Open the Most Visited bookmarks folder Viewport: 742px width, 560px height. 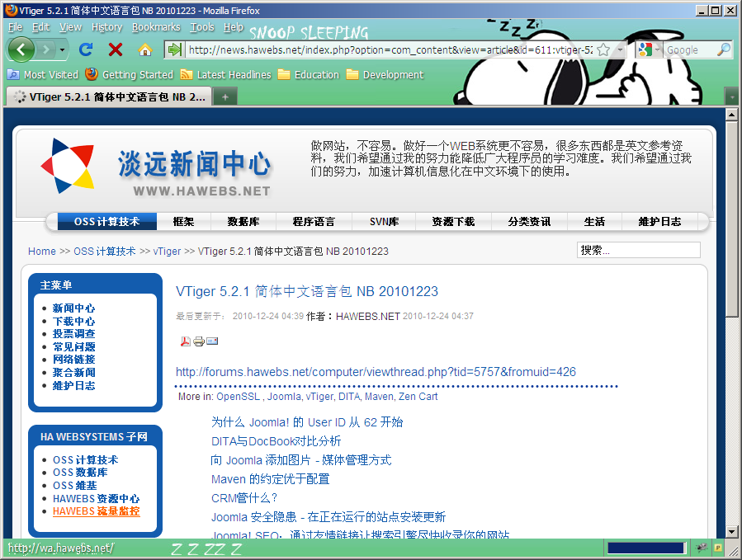coord(43,75)
